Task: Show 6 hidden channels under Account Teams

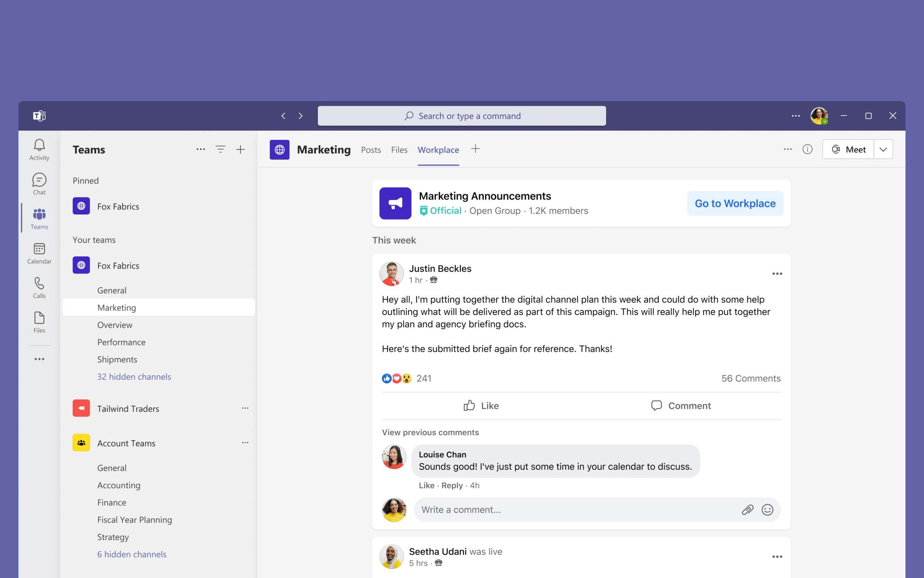Action: coord(132,554)
